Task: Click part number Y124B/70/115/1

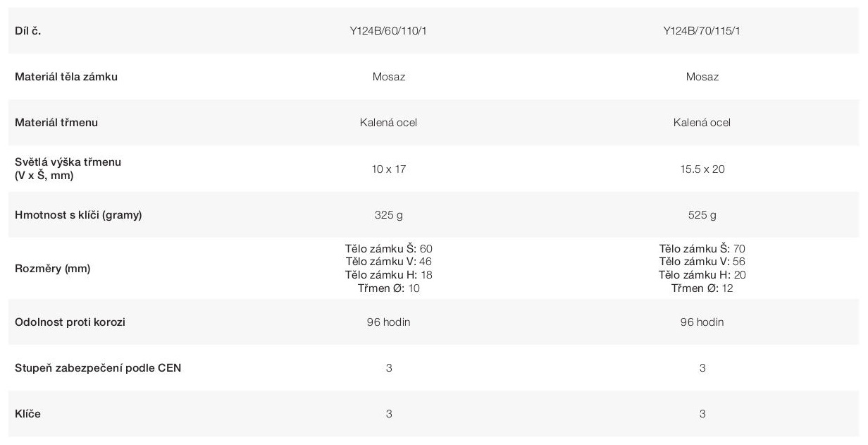Action: [702, 31]
